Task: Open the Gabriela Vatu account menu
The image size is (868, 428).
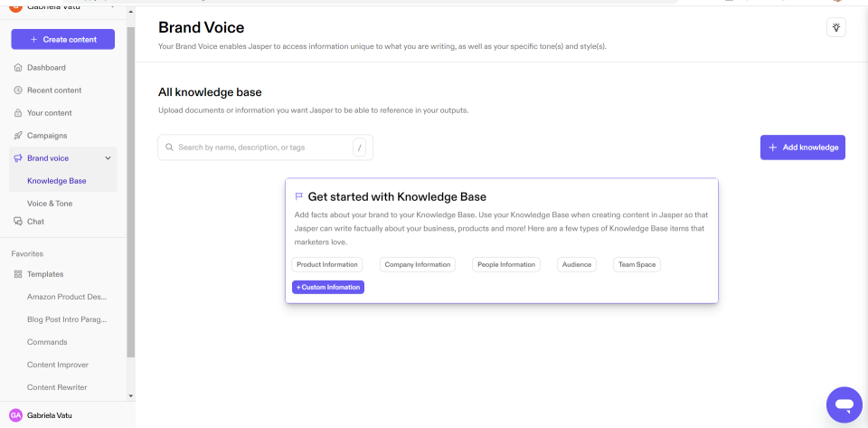Action: (x=54, y=415)
